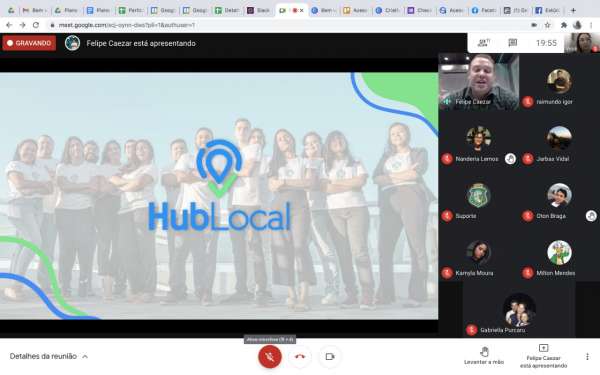This screenshot has height=375, width=600.
Task: Open the Chrome profile avatar
Action: [577, 25]
